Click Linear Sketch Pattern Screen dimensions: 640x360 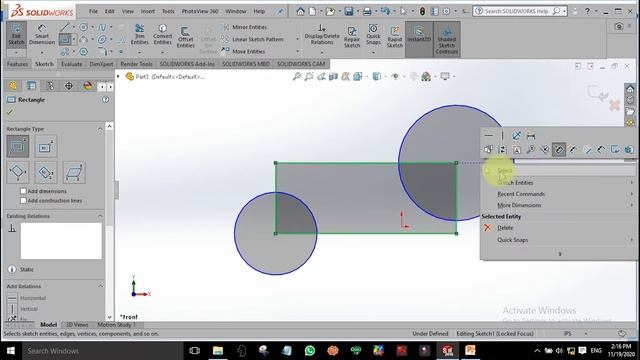pos(252,39)
